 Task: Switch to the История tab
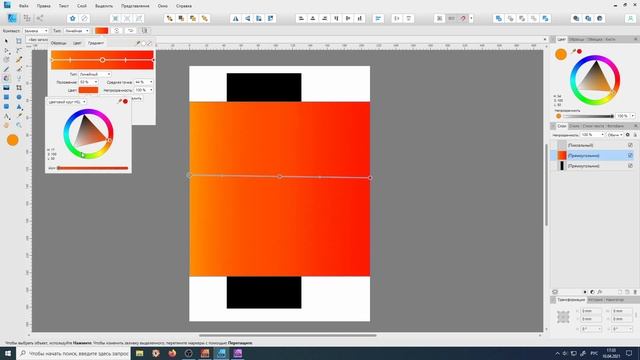click(595, 300)
